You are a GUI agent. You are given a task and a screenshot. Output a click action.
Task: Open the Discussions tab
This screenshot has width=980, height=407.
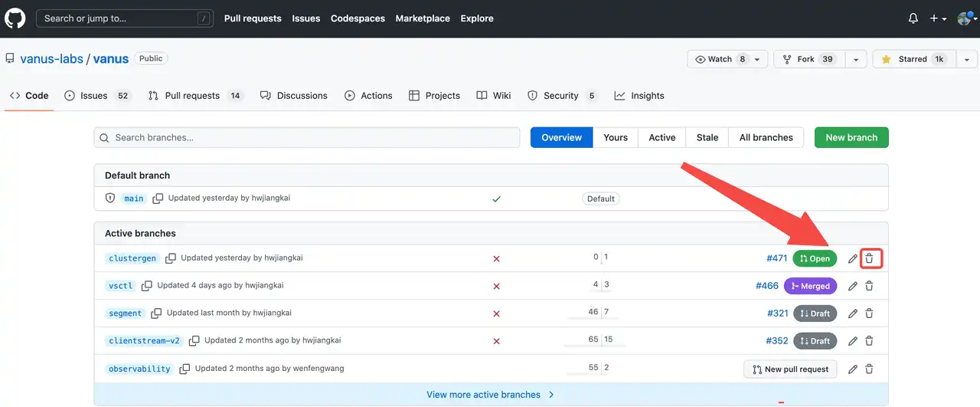tap(294, 96)
